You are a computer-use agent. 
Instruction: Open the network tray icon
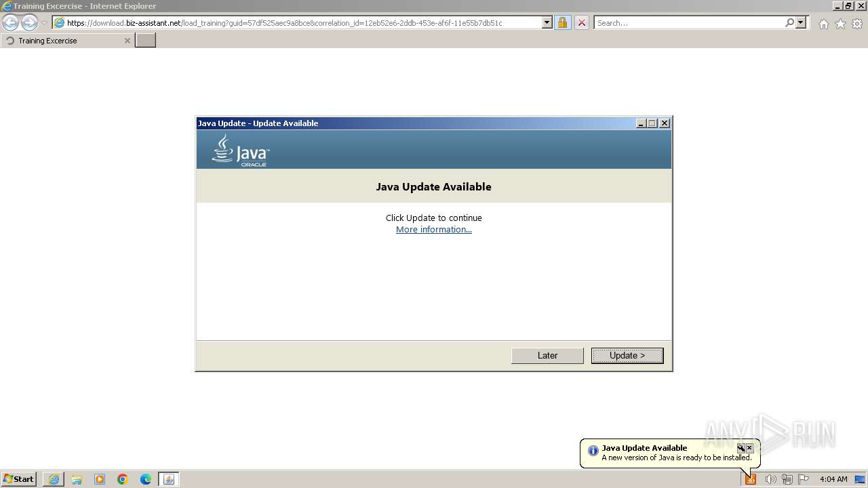[787, 479]
